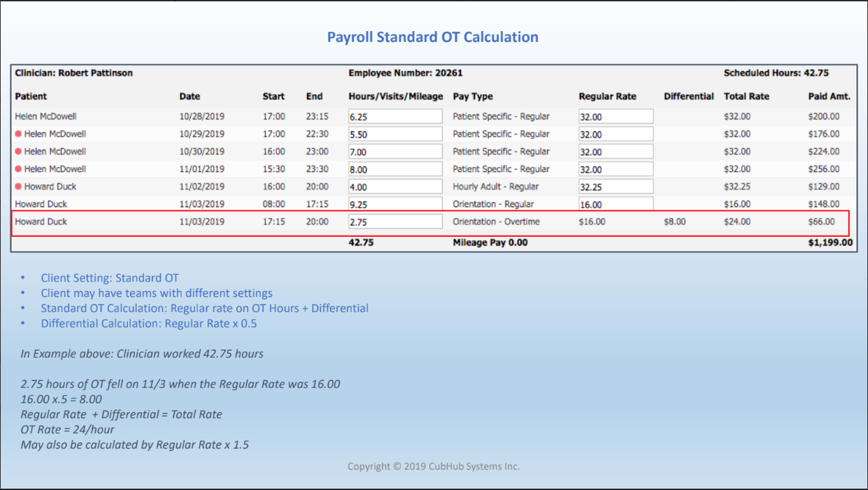The image size is (868, 490).
Task: Click Scheduled Hours: 42.75 label
Action: (x=777, y=73)
